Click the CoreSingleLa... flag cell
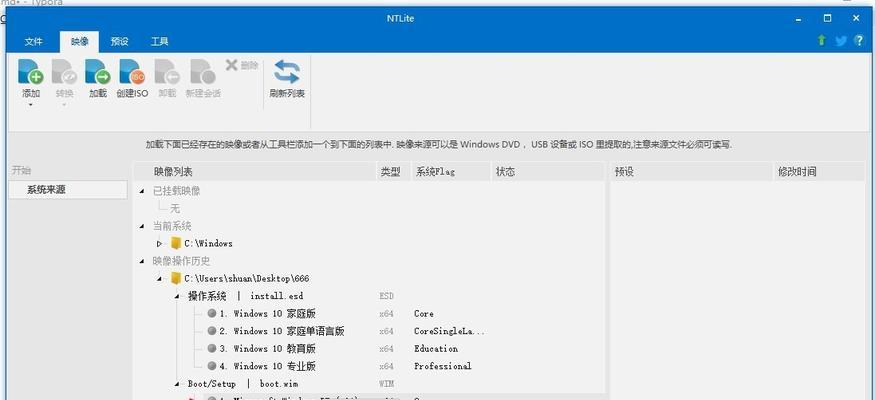Image resolution: width=875 pixels, height=400 pixels. click(449, 331)
